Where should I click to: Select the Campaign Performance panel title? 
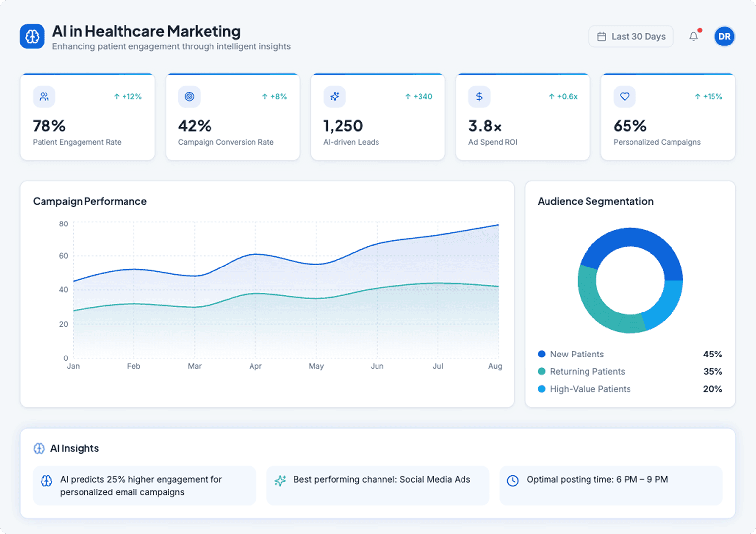[x=89, y=201]
